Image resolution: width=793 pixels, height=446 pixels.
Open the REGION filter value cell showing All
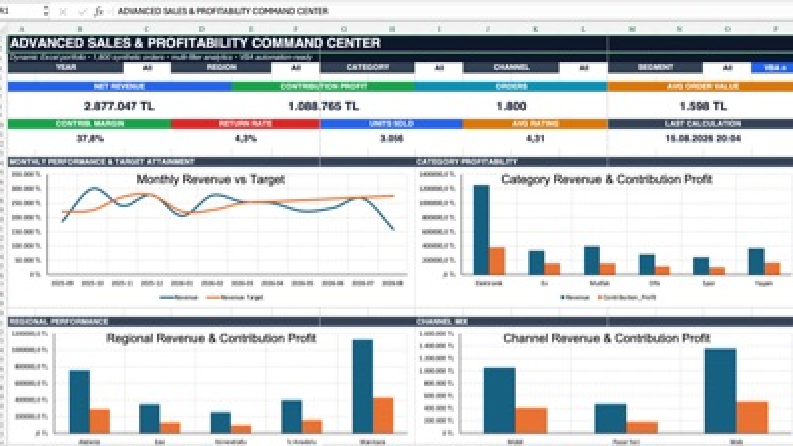(x=295, y=68)
